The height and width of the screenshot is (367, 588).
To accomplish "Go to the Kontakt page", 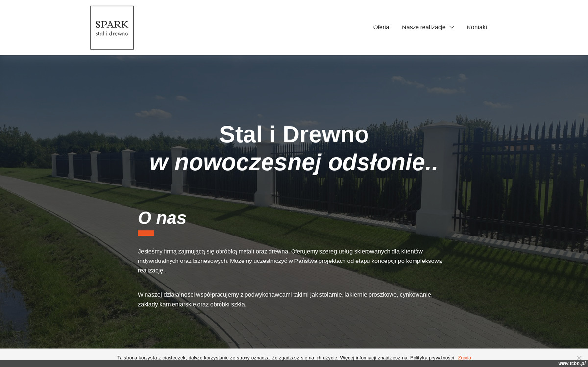I will pyautogui.click(x=477, y=27).
